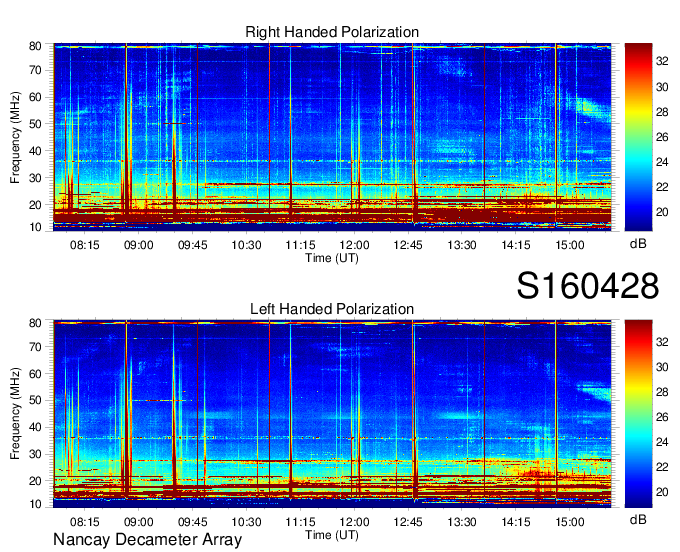
Task: Click the upper plot's 'Frequency (MHz)' axis label
Action: (x=15, y=137)
